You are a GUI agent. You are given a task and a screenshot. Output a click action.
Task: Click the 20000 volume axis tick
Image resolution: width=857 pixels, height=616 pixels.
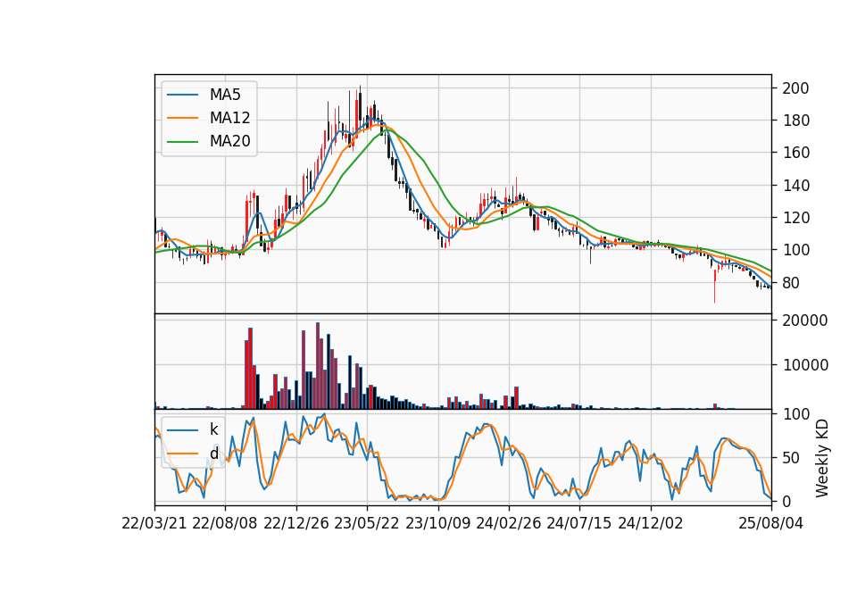pos(805,320)
